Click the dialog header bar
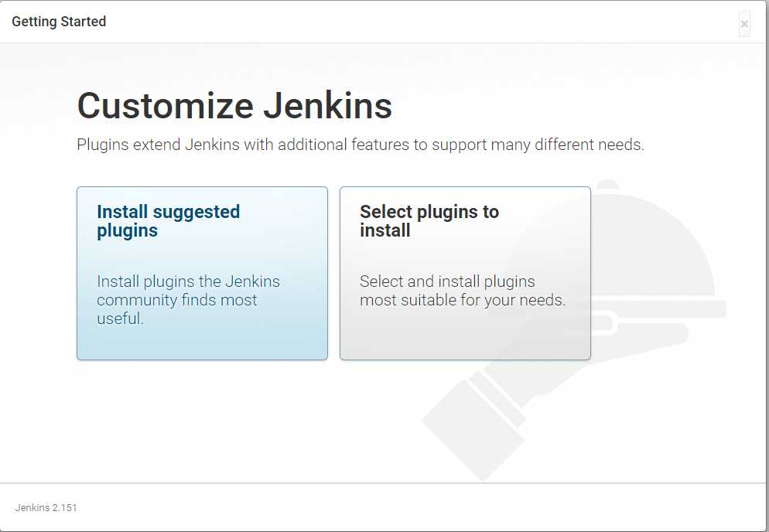Screen dimensions: 769x532 tap(382, 22)
